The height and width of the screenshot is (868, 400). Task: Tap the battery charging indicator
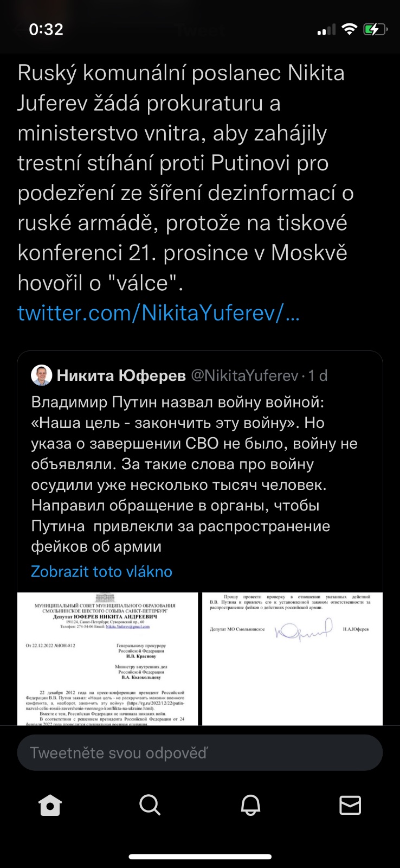tap(375, 29)
